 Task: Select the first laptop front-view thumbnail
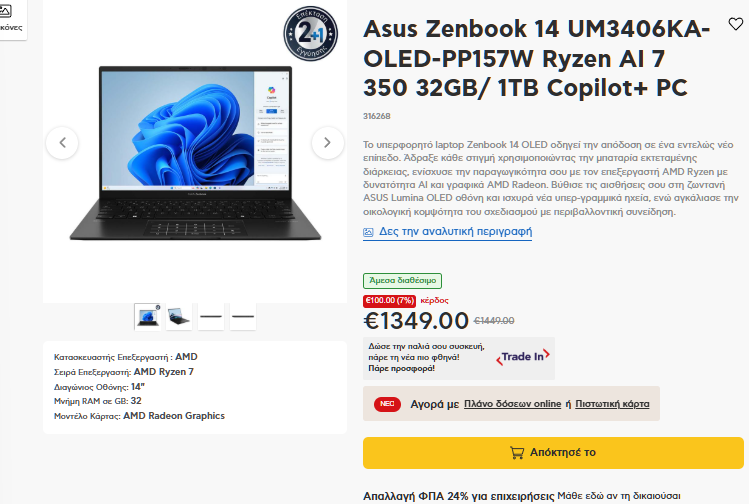148,316
